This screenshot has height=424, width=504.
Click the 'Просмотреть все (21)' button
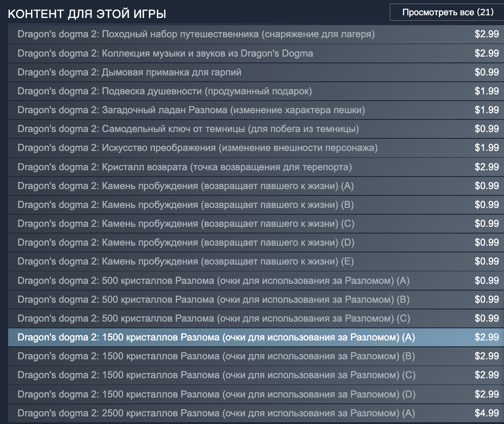447,12
